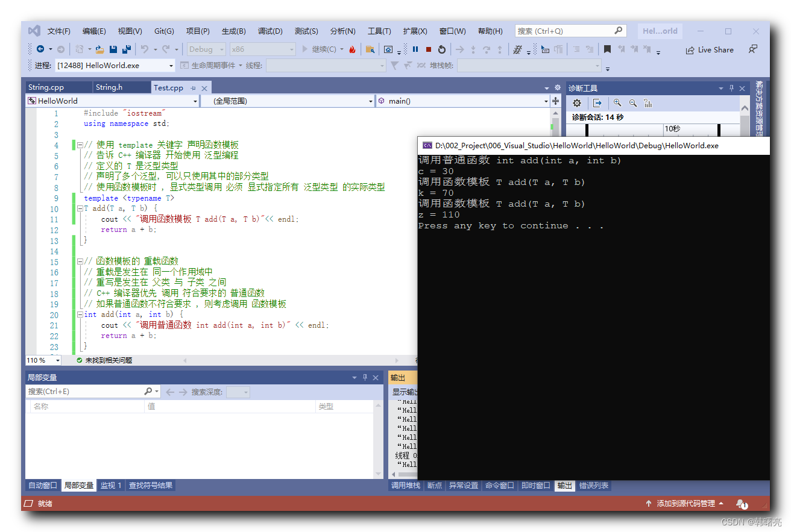Collapse the int add function at line 20
This screenshot has width=791, height=532.
80,315
